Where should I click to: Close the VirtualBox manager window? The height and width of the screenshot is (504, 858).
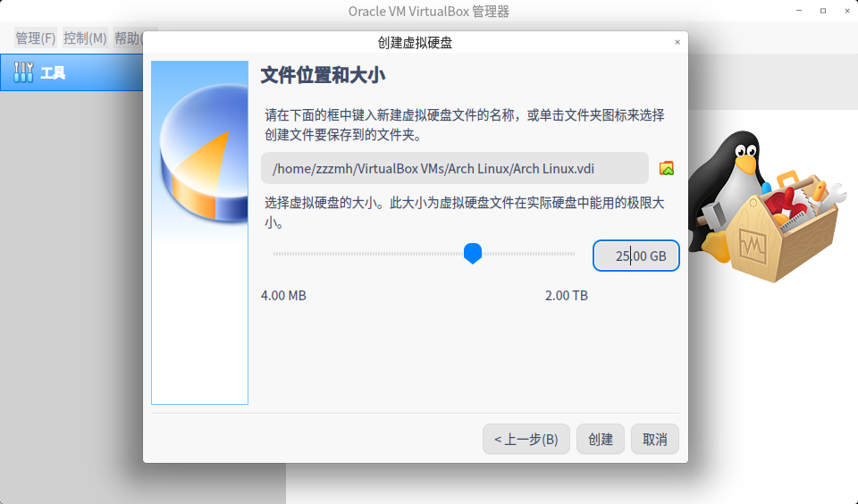point(847,11)
